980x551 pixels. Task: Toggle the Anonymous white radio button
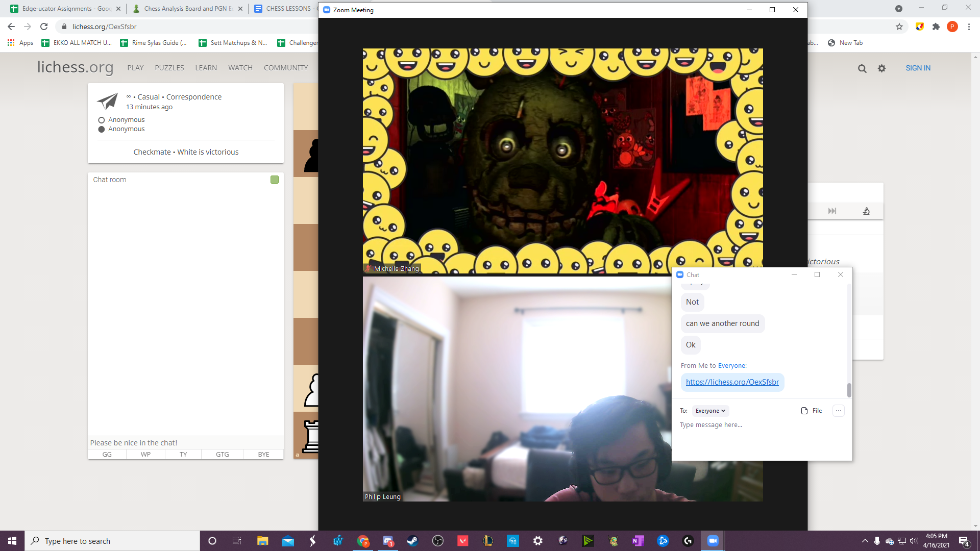click(102, 120)
